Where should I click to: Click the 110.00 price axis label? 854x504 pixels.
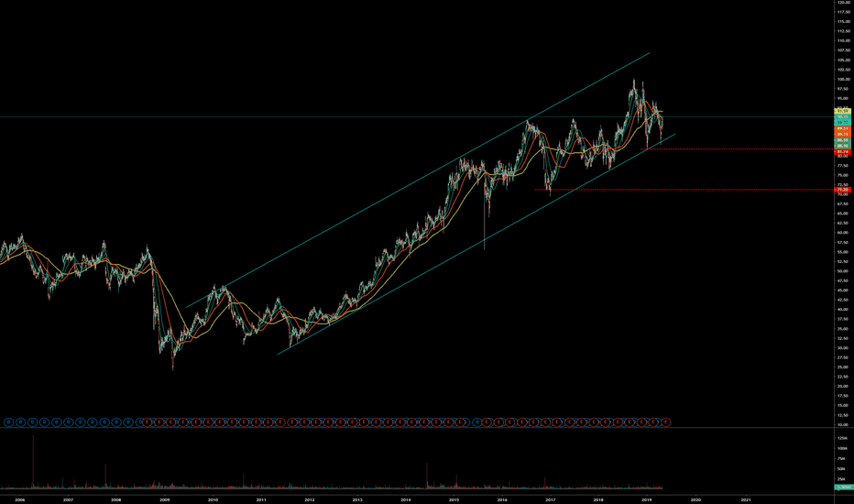pos(844,41)
